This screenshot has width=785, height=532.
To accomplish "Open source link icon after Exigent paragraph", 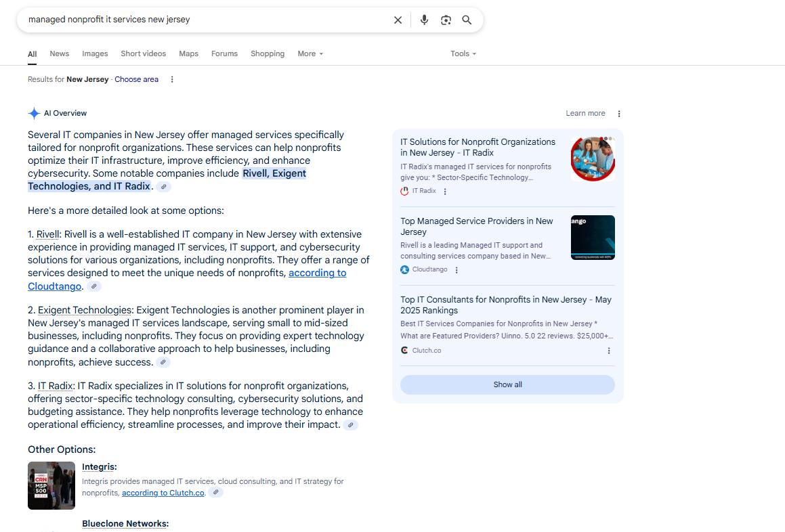I will coord(163,362).
